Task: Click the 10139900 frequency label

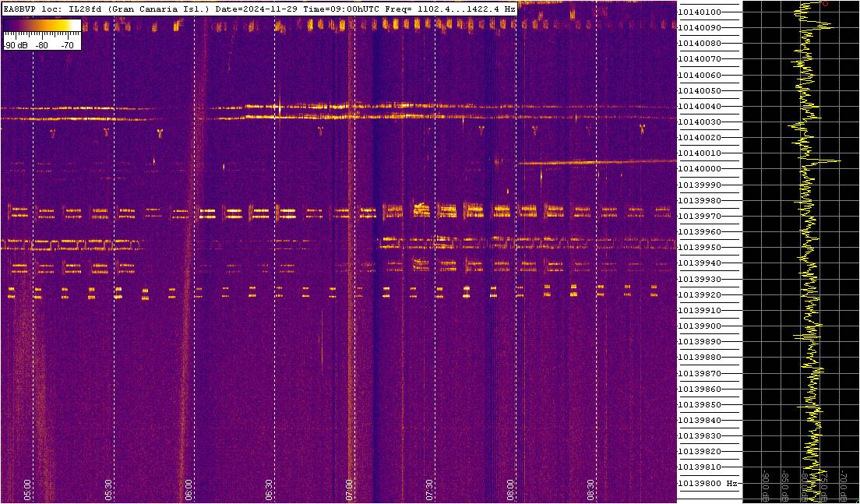Action: click(700, 326)
